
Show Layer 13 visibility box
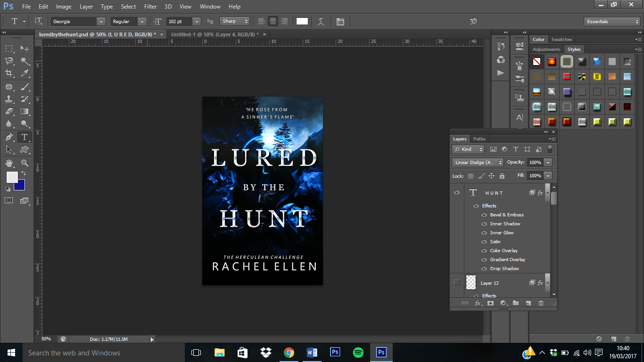(456, 283)
